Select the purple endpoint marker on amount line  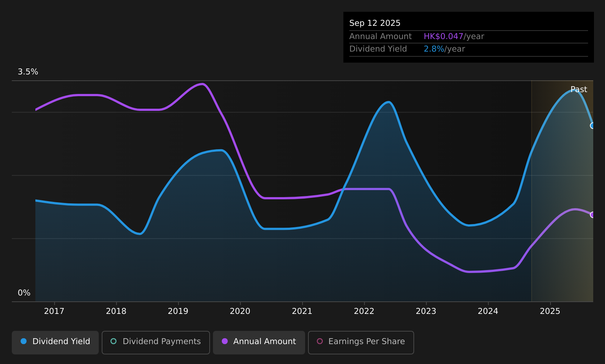(x=593, y=215)
